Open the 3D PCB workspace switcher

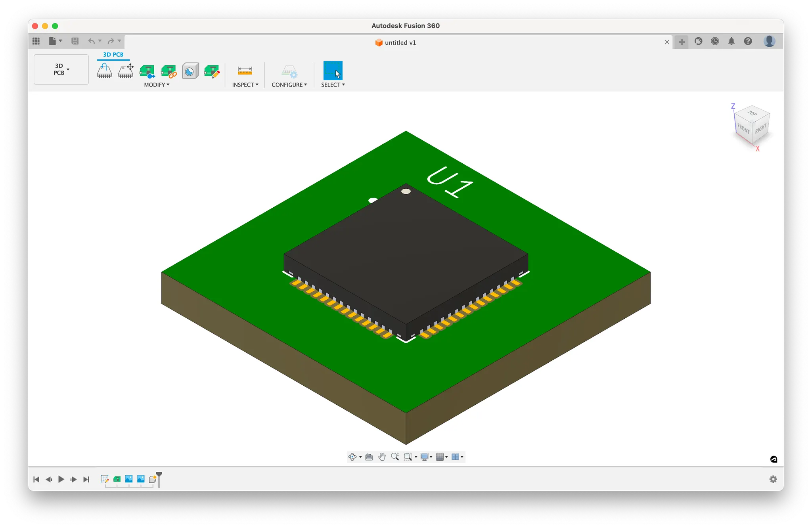pyautogui.click(x=61, y=69)
